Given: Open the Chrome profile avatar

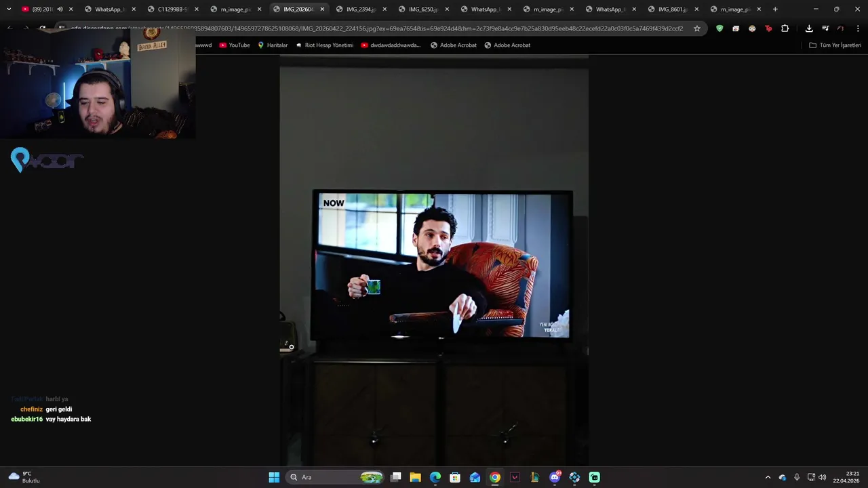Looking at the screenshot, I should [841, 28].
